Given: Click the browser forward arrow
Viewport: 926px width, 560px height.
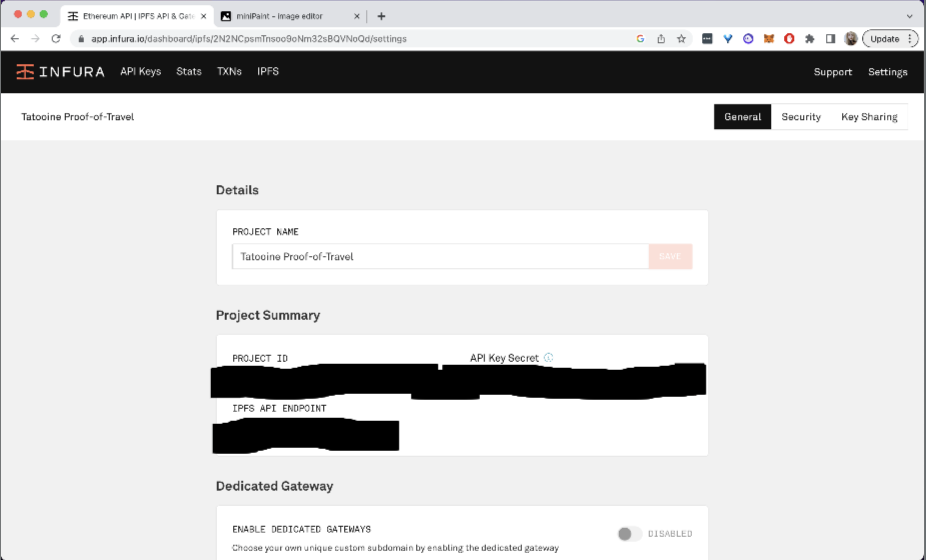Looking at the screenshot, I should click(x=35, y=39).
